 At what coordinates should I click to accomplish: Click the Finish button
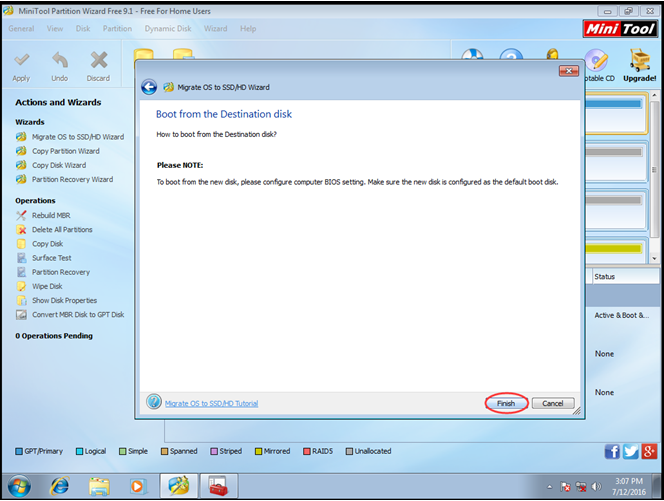click(x=506, y=403)
